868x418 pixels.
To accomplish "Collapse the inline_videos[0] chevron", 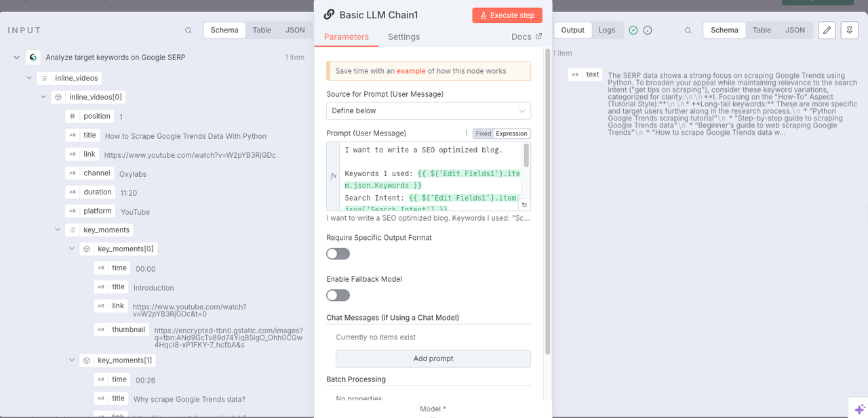I will 43,97.
